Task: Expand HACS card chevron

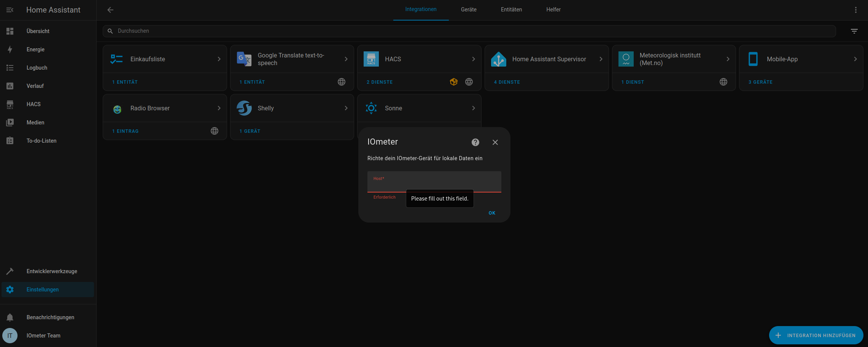Action: tap(474, 59)
